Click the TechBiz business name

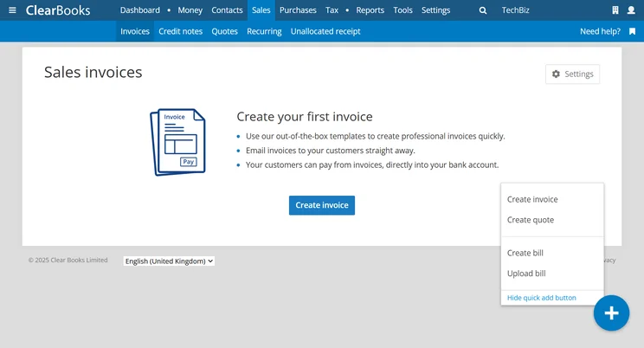coord(515,10)
